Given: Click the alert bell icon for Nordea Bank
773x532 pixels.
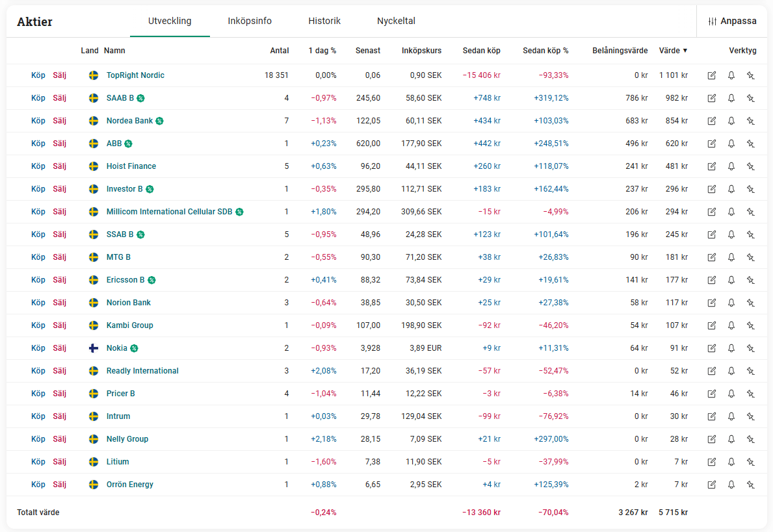Looking at the screenshot, I should (x=731, y=121).
